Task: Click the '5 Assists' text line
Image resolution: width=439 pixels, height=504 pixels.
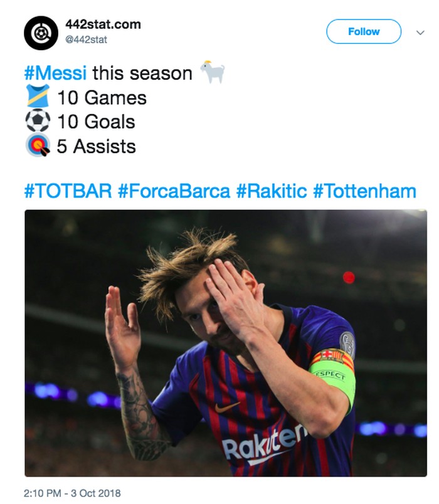Action: [x=96, y=146]
